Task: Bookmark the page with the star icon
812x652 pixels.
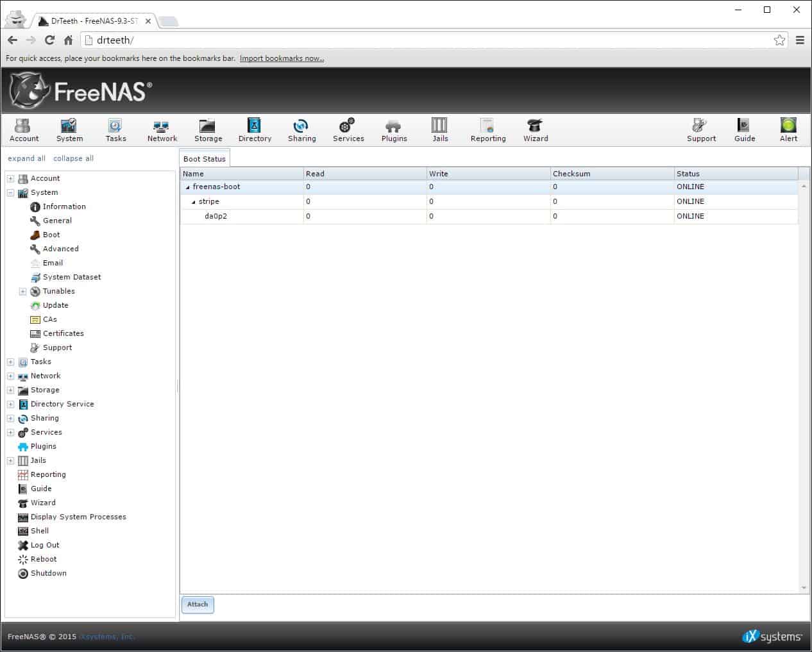Action: [779, 40]
